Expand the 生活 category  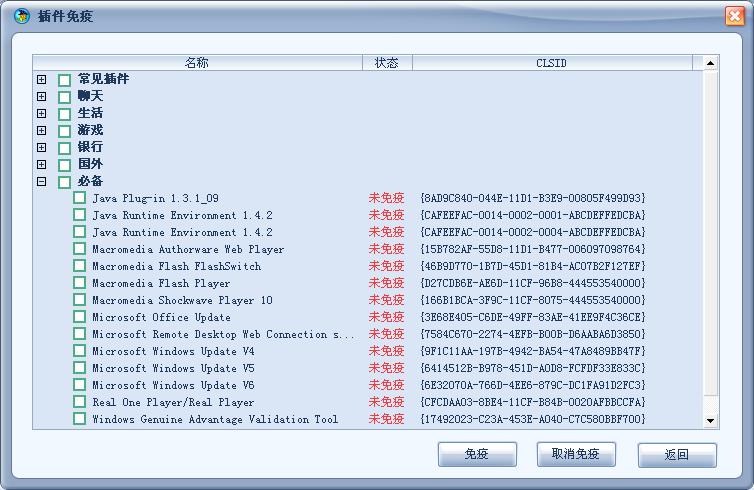pos(42,113)
